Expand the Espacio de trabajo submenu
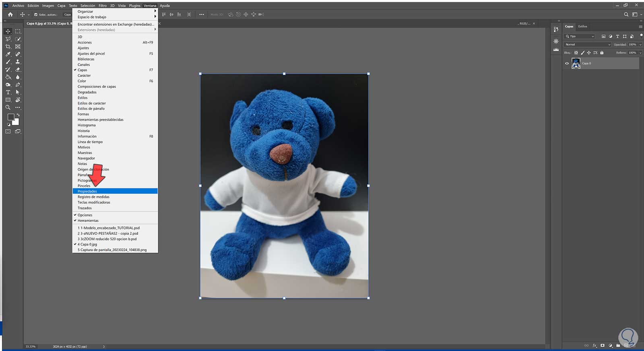Image resolution: width=644 pixels, height=351 pixels. pyautogui.click(x=115, y=17)
